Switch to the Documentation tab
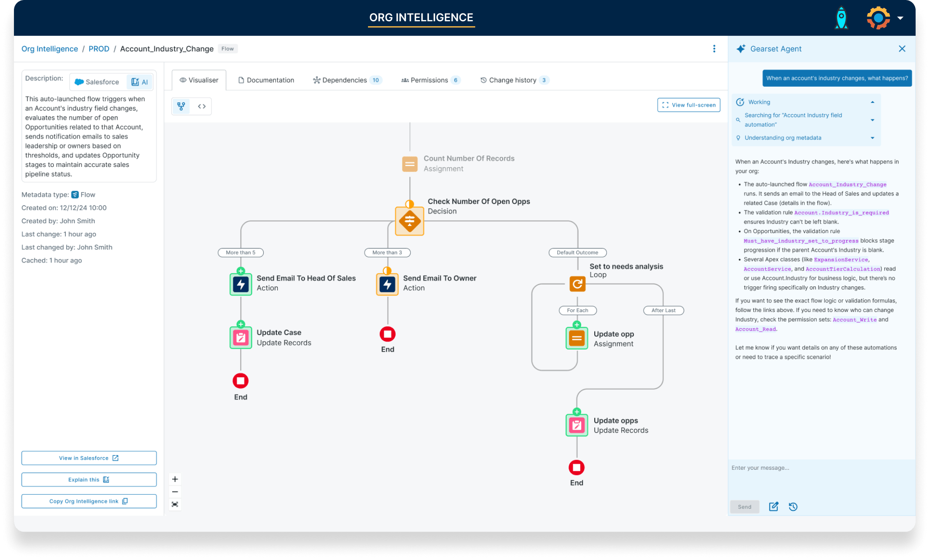This screenshot has width=930, height=560. click(x=266, y=80)
